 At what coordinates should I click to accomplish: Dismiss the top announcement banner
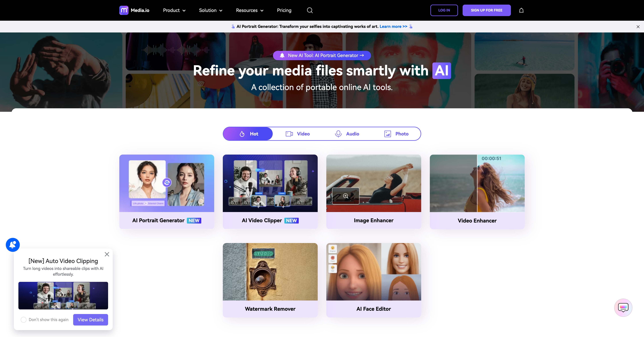pos(638,26)
